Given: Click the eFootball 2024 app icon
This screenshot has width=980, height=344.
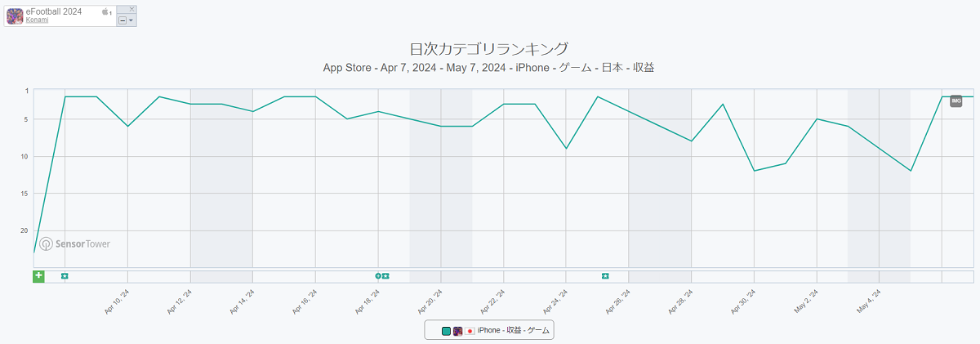Looking at the screenshot, I should (x=15, y=16).
